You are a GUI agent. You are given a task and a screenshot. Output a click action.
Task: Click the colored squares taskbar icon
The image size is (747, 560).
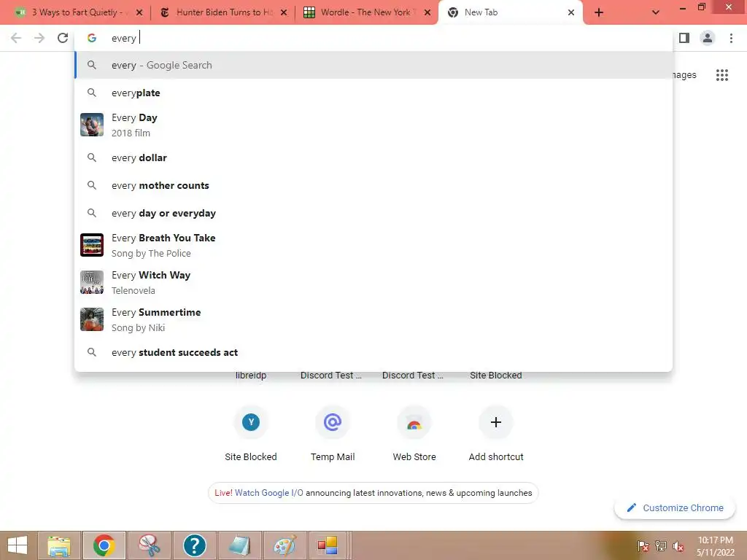328,545
